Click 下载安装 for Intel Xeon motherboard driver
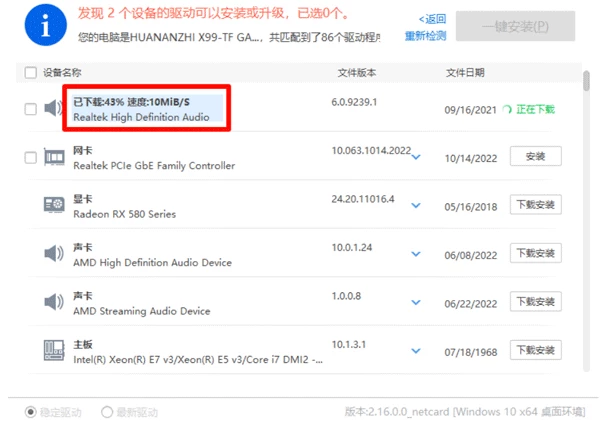The image size is (600, 425). coord(536,350)
